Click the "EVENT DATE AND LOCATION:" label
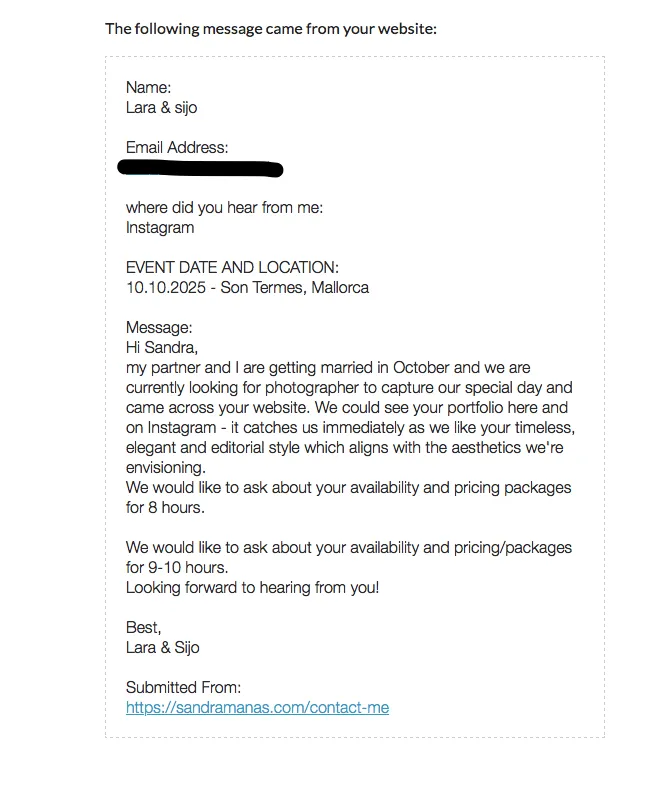The height and width of the screenshot is (802, 672). [x=232, y=268]
